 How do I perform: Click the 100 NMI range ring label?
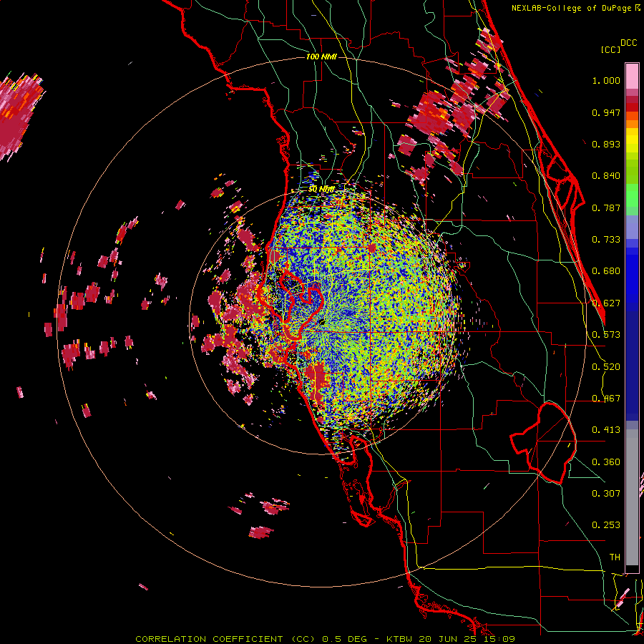pos(321,57)
